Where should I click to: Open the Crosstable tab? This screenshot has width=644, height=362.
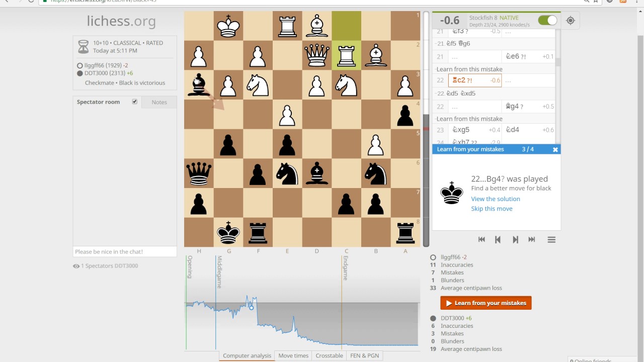(x=330, y=355)
